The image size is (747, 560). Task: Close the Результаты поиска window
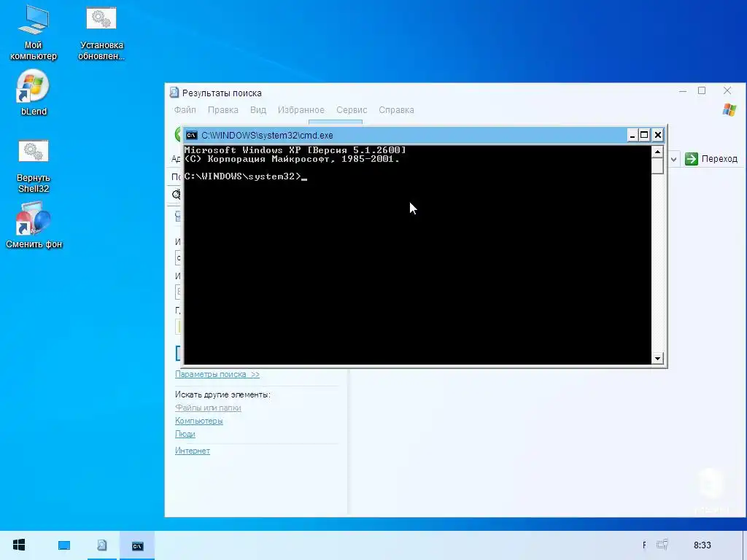727,91
